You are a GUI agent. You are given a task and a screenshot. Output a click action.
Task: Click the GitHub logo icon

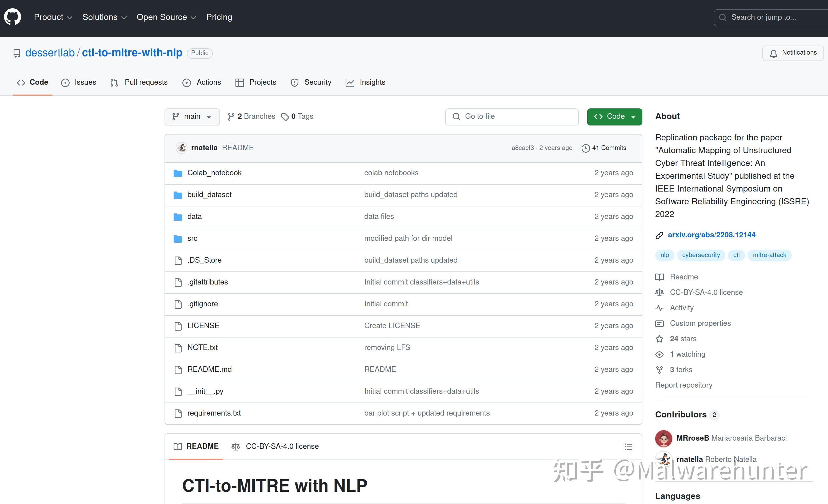(13, 17)
